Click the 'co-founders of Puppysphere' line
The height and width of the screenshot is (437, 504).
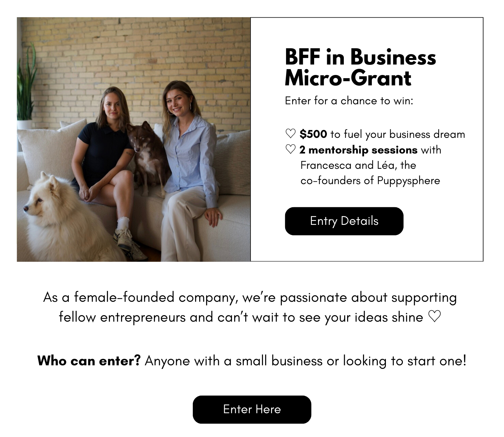click(x=370, y=181)
